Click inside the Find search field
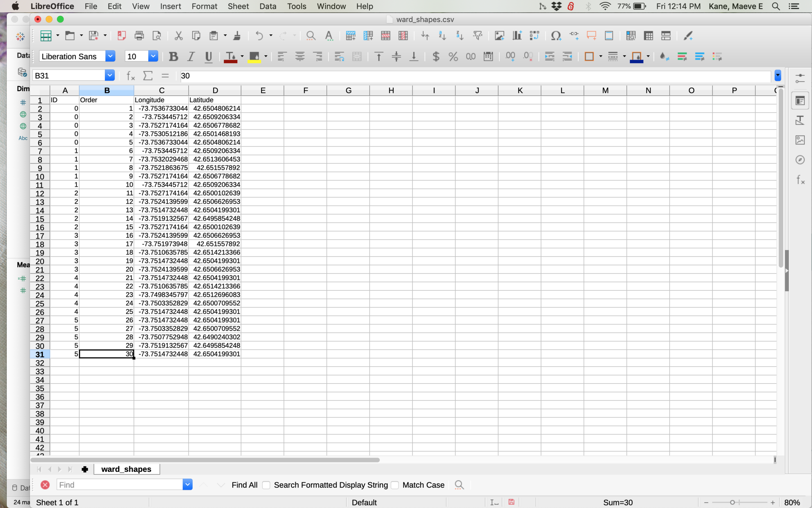The height and width of the screenshot is (508, 812). tap(120, 485)
